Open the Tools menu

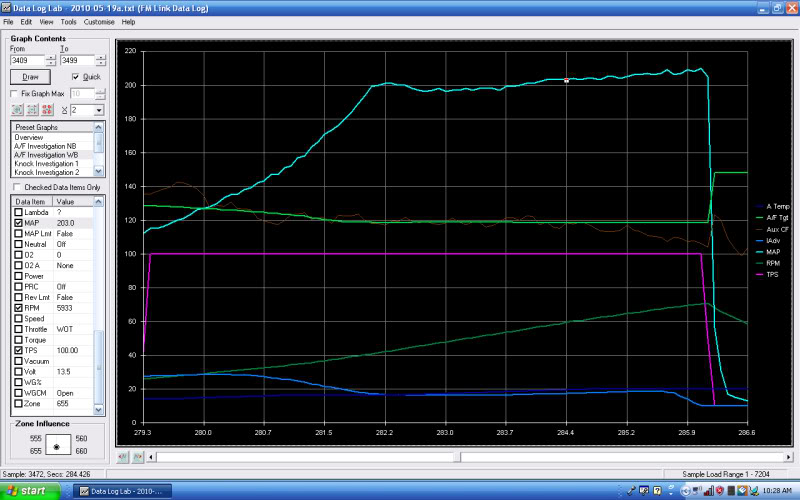tap(68, 21)
